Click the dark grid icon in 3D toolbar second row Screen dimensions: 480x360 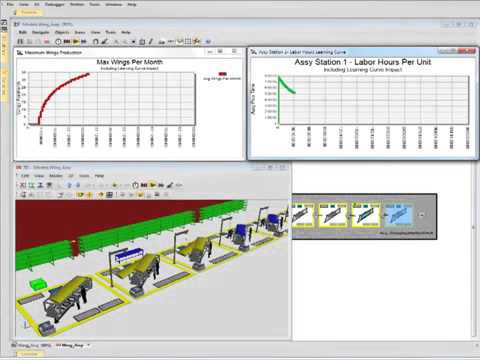[109, 195]
